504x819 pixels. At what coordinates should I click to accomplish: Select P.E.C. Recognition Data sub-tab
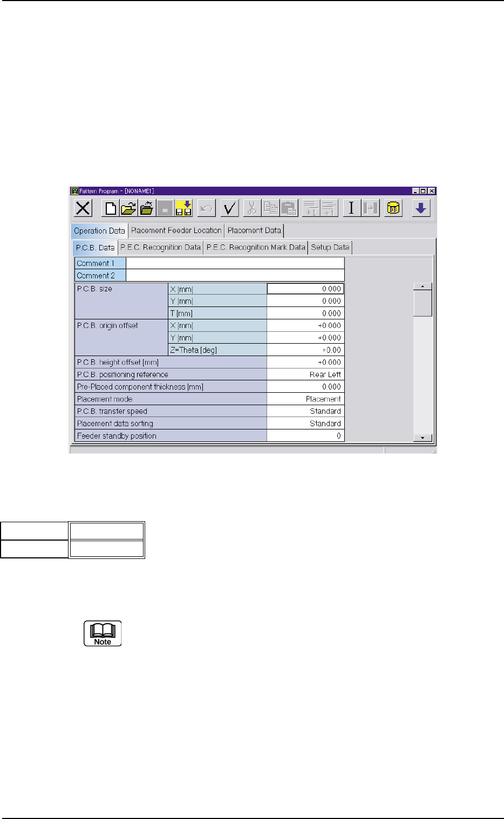(161, 248)
